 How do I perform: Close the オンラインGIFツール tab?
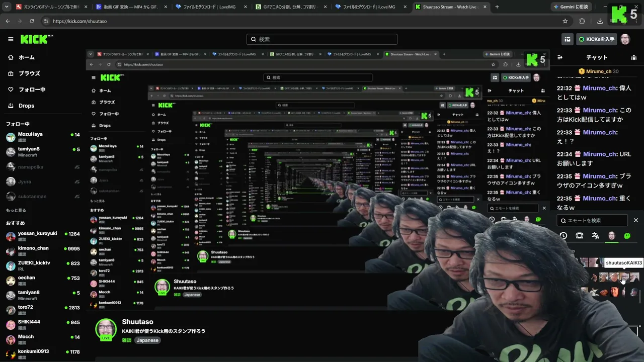coord(85,7)
